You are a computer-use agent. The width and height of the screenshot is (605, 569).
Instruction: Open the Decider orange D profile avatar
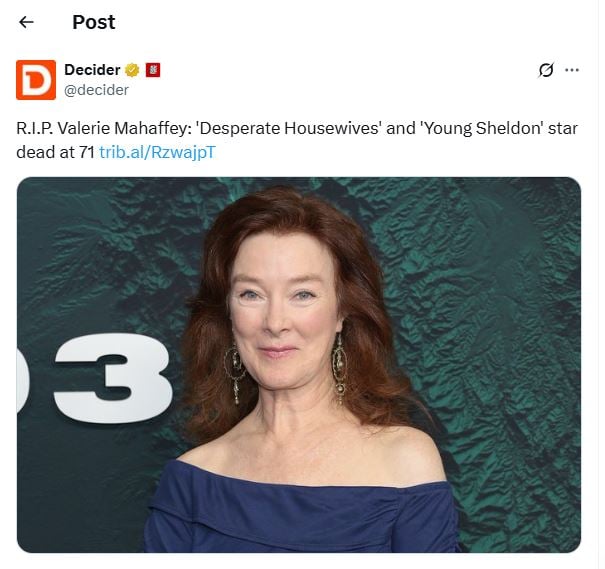click(36, 80)
